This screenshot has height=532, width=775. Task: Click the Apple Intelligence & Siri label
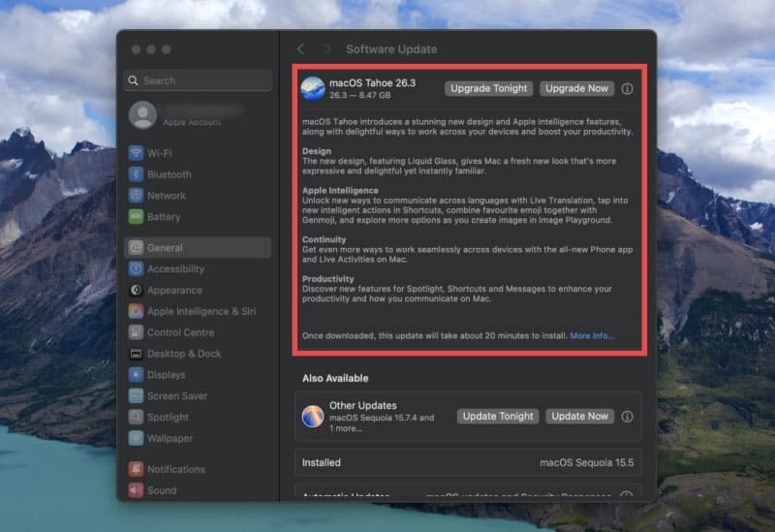click(x=201, y=311)
